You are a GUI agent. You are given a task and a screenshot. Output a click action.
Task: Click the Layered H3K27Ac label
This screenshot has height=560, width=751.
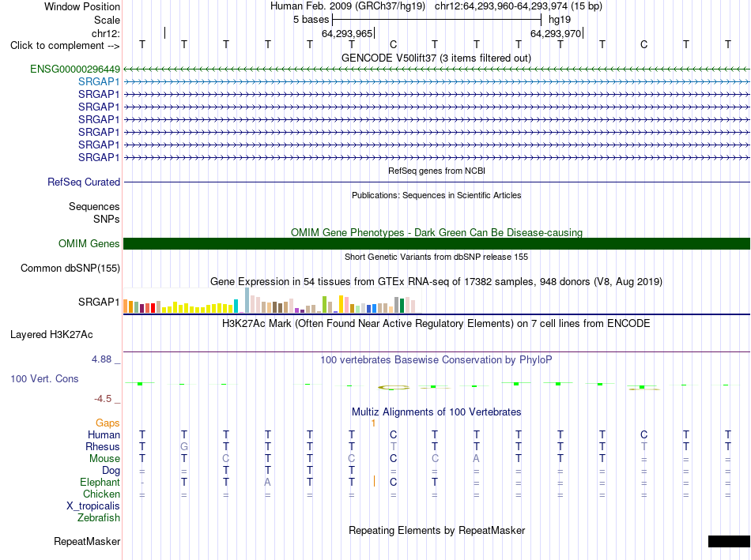51,335
